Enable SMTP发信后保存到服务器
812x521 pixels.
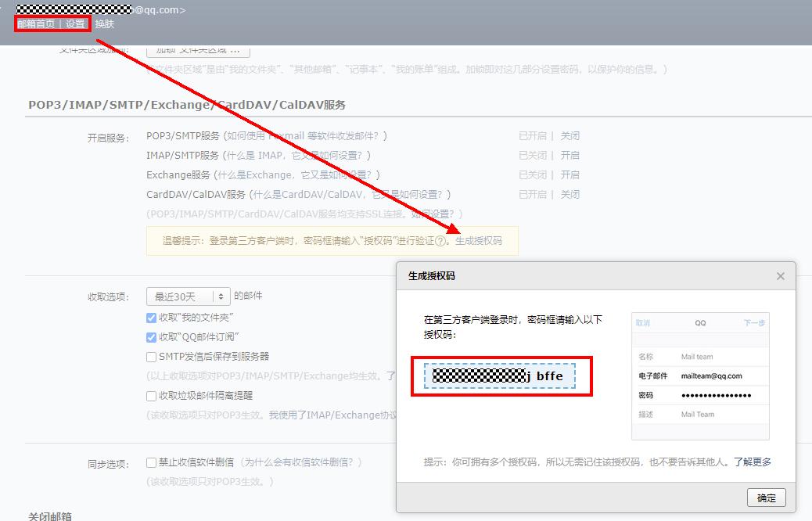[150, 358]
